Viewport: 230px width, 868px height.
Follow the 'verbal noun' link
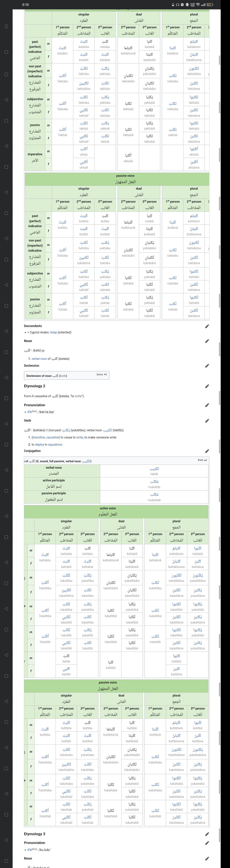(x=39, y=359)
